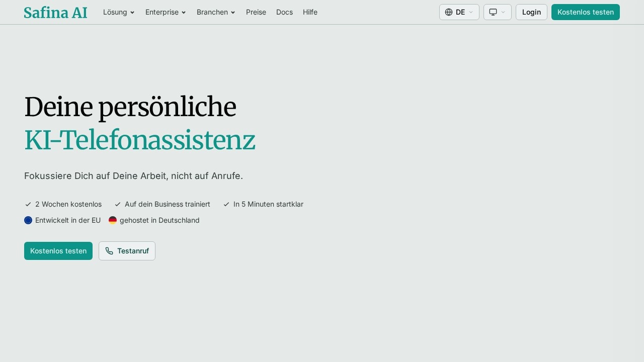Click the German flag icon
This screenshot has width=644, height=362.
click(x=113, y=220)
